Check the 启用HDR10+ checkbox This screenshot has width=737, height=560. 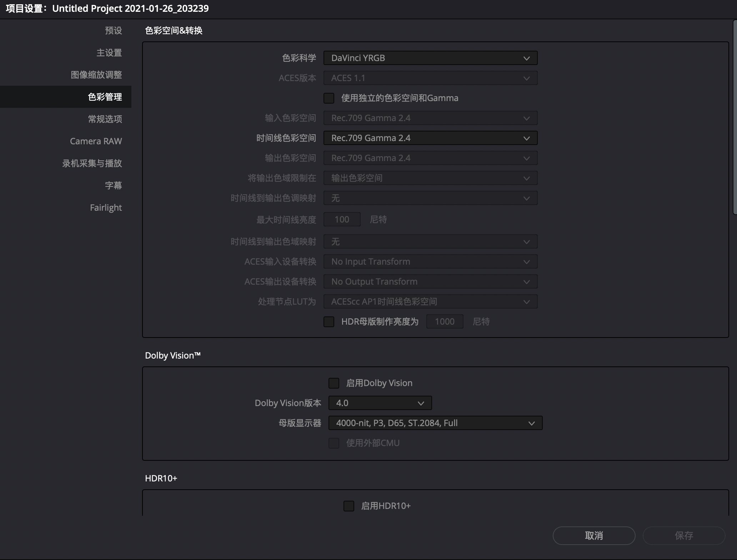[x=349, y=506]
